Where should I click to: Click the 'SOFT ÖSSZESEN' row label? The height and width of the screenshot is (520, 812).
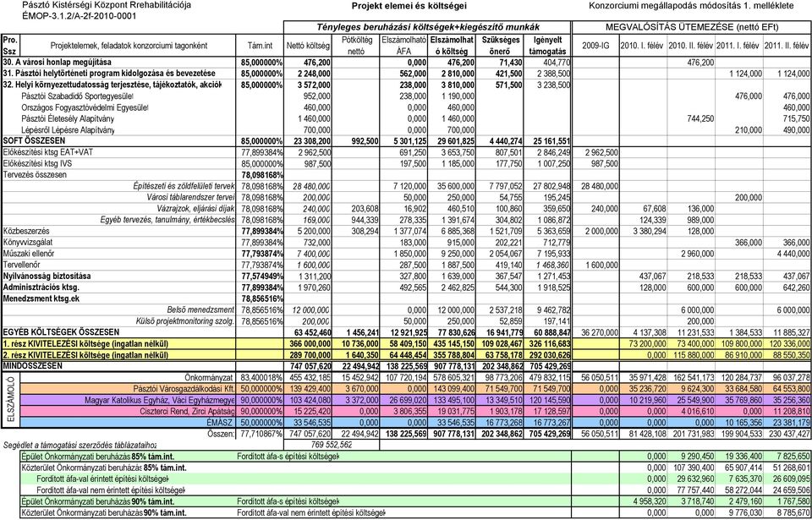click(33, 141)
